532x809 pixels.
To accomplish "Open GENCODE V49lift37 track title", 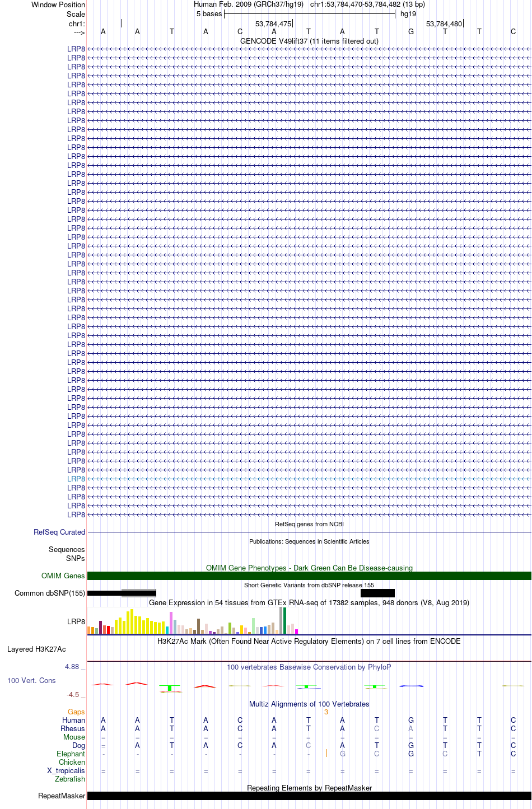I will point(309,41).
